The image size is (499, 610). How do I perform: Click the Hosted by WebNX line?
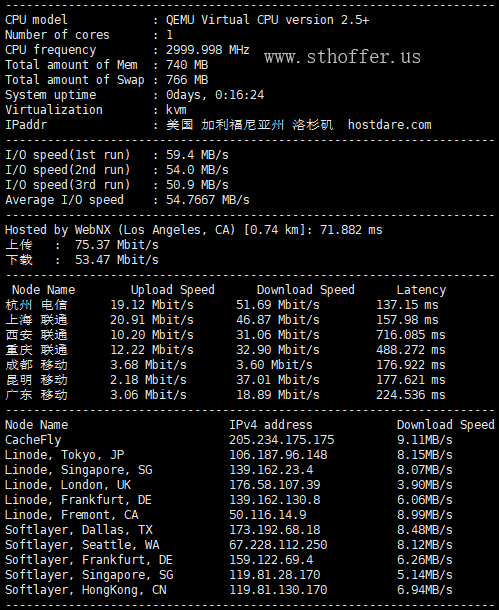(x=194, y=230)
